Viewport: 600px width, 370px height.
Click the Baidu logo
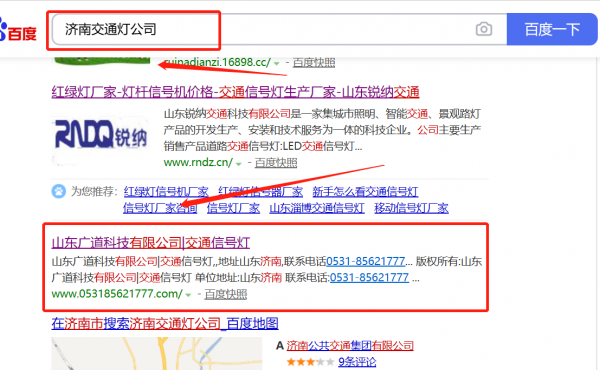coord(18,30)
